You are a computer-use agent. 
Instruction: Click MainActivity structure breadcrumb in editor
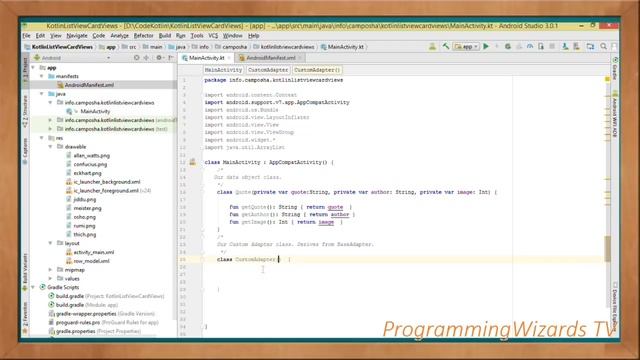(223, 70)
